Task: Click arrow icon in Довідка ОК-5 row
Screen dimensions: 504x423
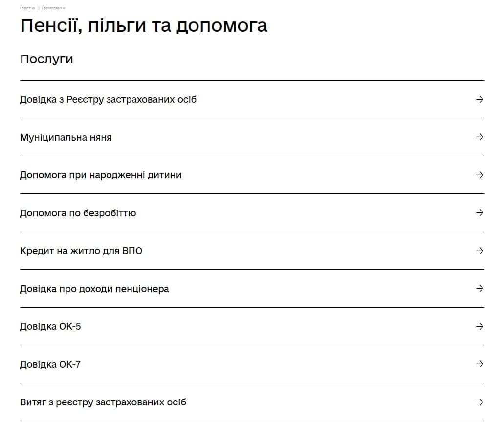Action: pos(480,326)
